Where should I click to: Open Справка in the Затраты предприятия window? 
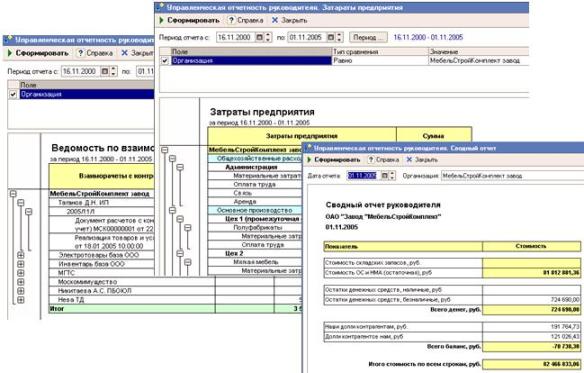coord(250,20)
